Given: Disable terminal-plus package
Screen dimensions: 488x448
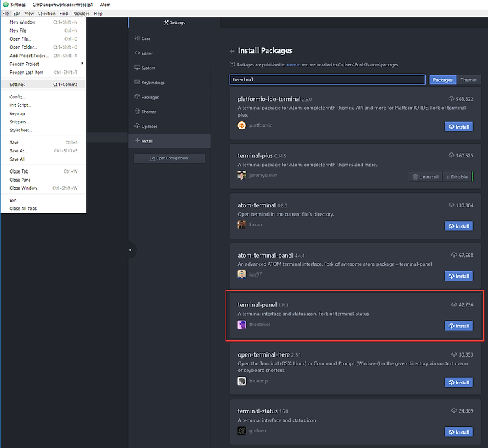Looking at the screenshot, I should 457,177.
